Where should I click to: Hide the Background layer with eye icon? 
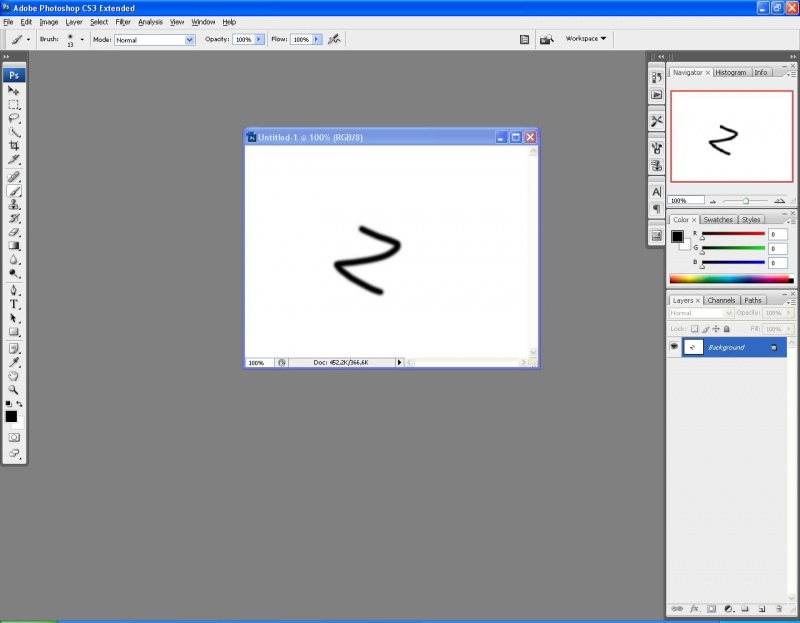[x=674, y=347]
